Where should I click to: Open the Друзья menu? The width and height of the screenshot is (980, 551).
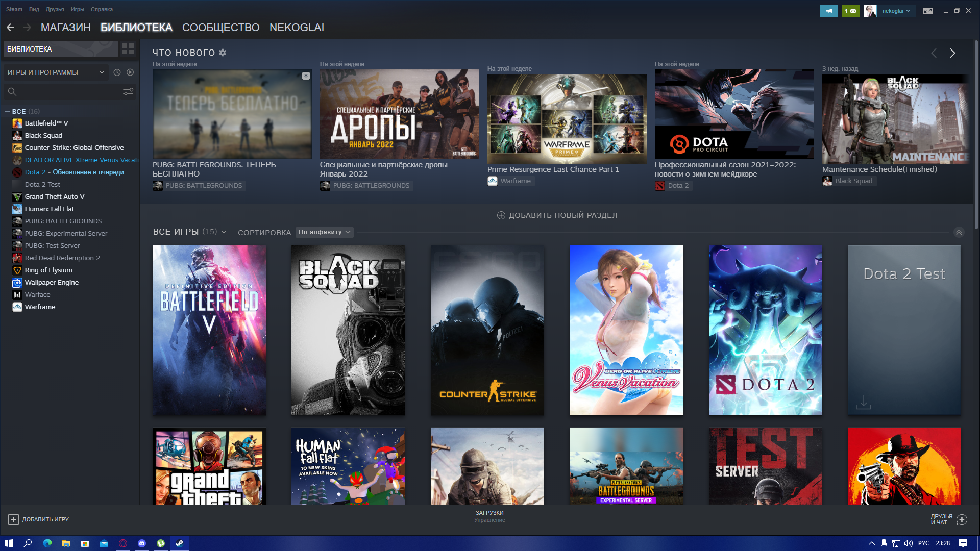pyautogui.click(x=55, y=9)
